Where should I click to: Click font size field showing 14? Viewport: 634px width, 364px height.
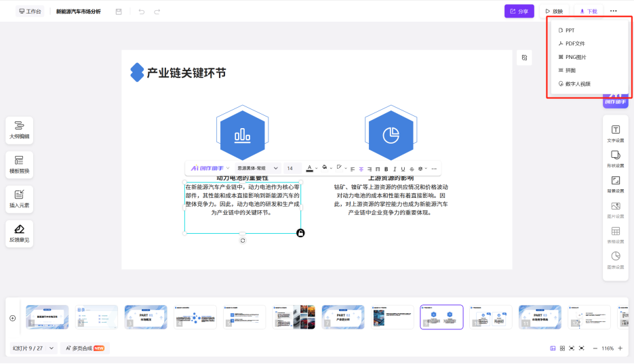[x=292, y=168]
